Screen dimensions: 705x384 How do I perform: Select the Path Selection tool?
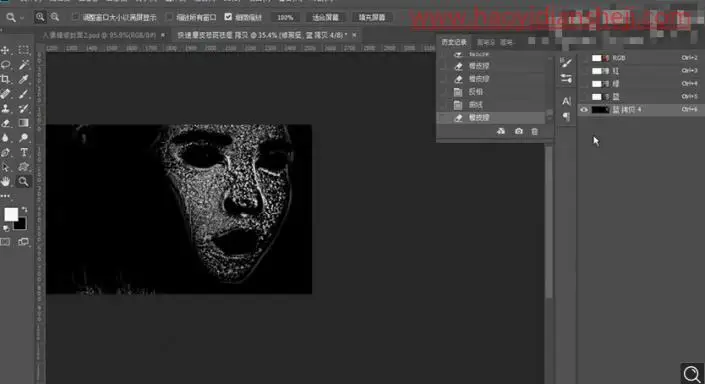(x=5, y=167)
